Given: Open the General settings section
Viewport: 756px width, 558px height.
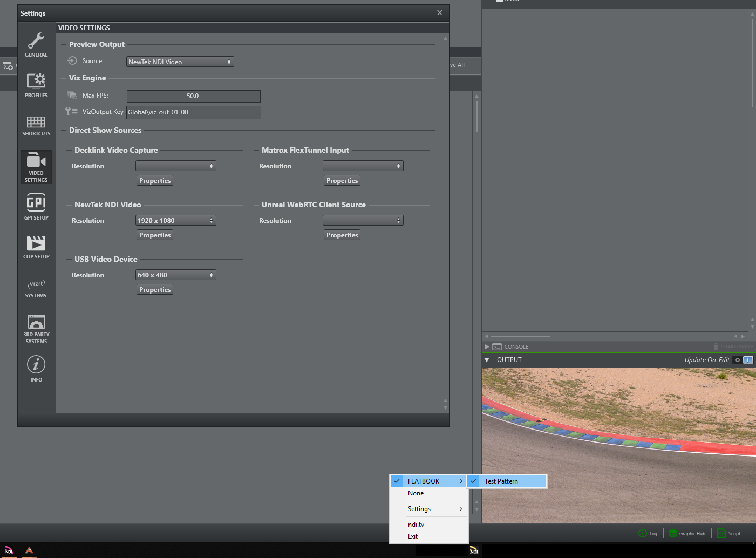Looking at the screenshot, I should [x=36, y=44].
